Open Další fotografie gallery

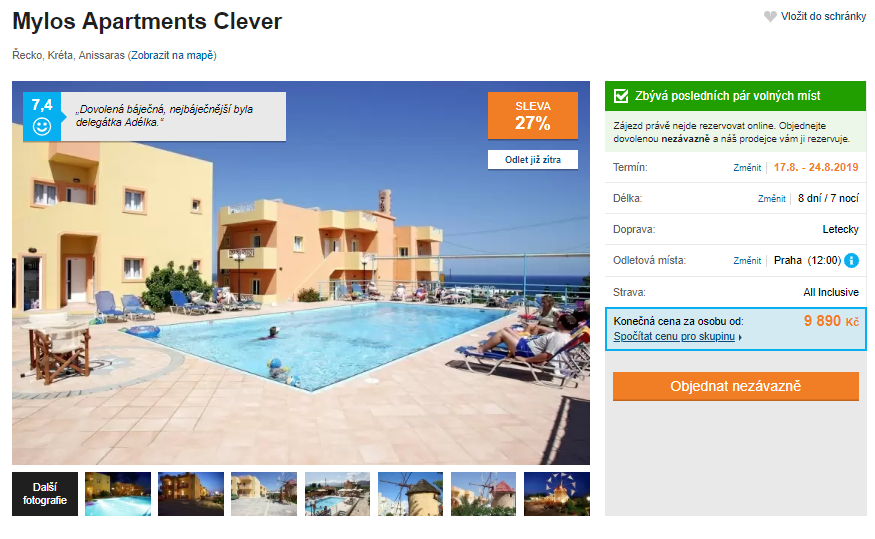(45, 494)
